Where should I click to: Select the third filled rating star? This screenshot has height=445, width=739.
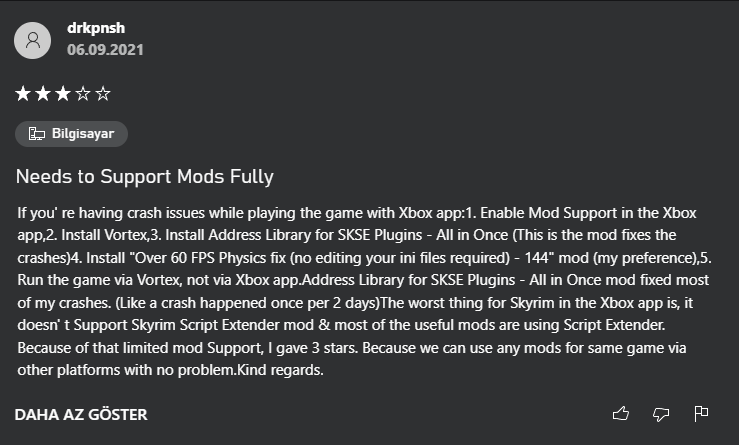tap(63, 94)
